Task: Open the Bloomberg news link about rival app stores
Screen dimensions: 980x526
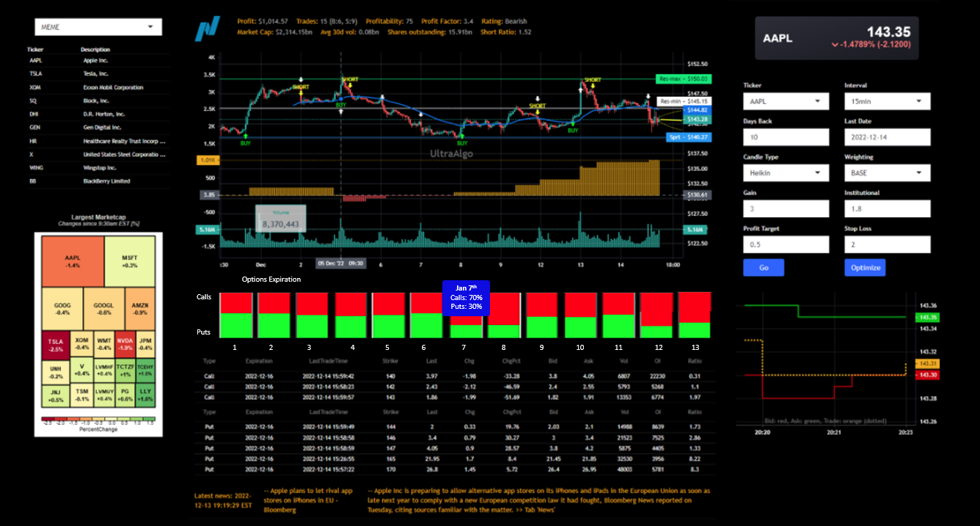Action: (308, 500)
